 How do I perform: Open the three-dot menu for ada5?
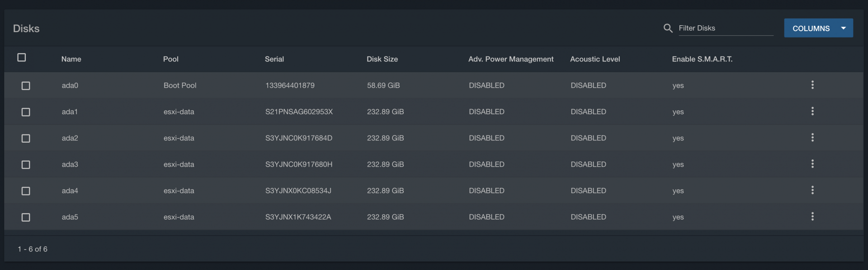pyautogui.click(x=812, y=216)
